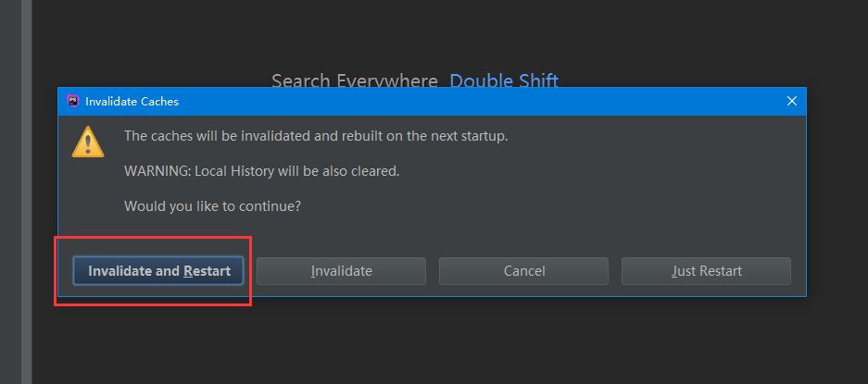This screenshot has height=384, width=868.
Task: Click the yellow warning triangle icon
Action: click(87, 142)
